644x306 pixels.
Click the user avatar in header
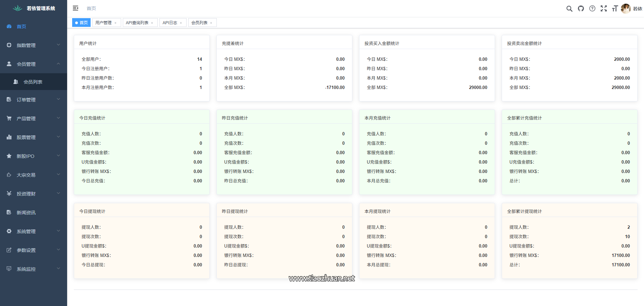point(626,9)
